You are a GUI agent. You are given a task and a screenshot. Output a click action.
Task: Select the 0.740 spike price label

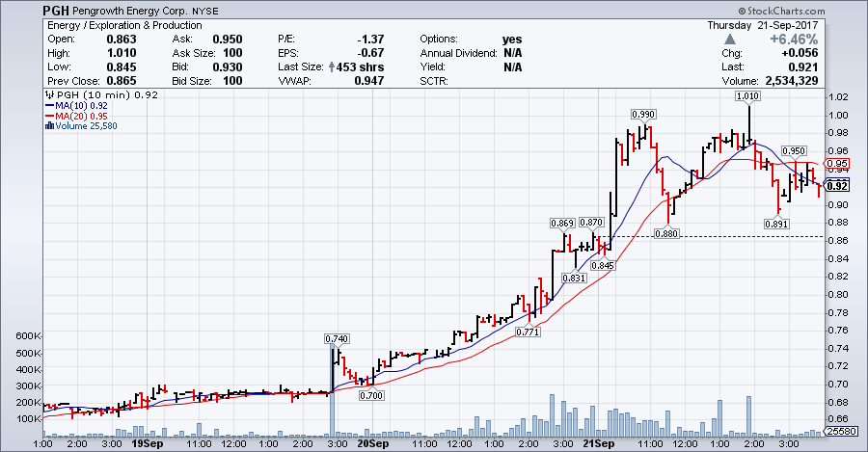(336, 338)
